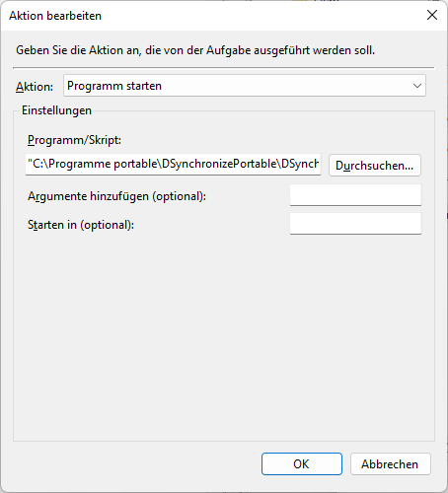
Task: Click into the Programm/Skript path field
Action: click(x=173, y=164)
